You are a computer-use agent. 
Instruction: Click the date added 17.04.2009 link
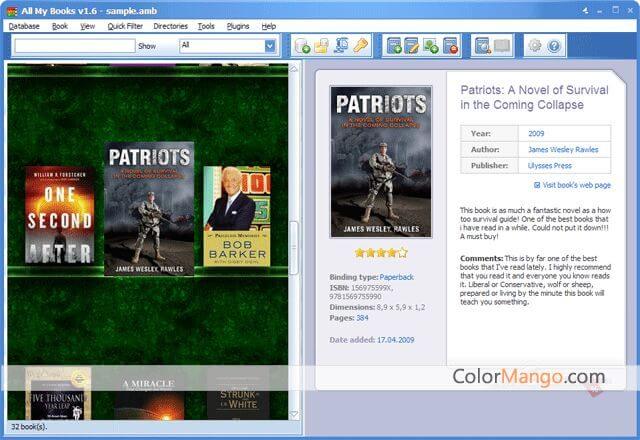[396, 340]
